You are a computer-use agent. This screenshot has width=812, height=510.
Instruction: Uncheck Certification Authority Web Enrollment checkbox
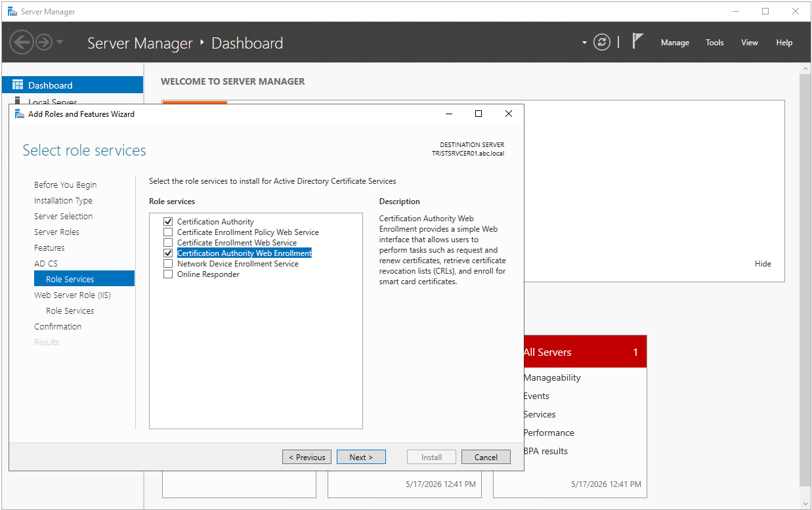(168, 253)
